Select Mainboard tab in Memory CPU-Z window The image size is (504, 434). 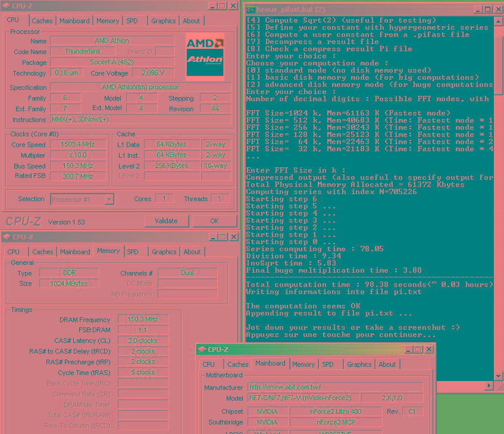[75, 252]
